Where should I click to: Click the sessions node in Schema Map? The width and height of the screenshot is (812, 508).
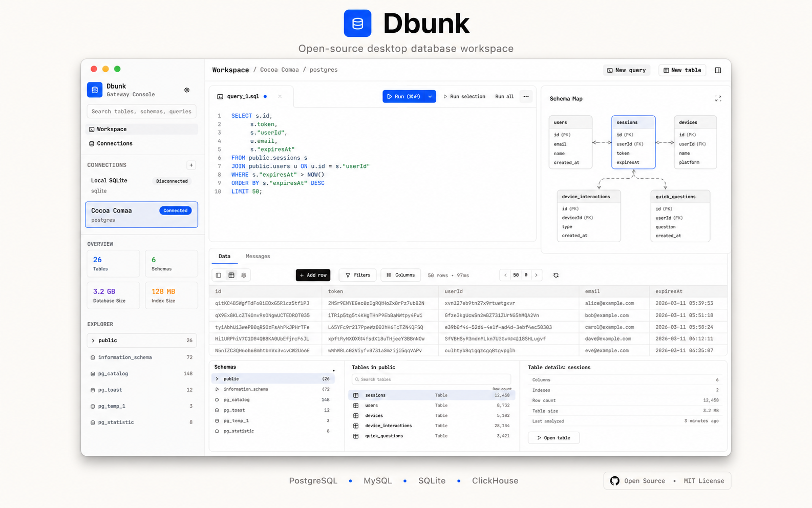[x=633, y=142]
